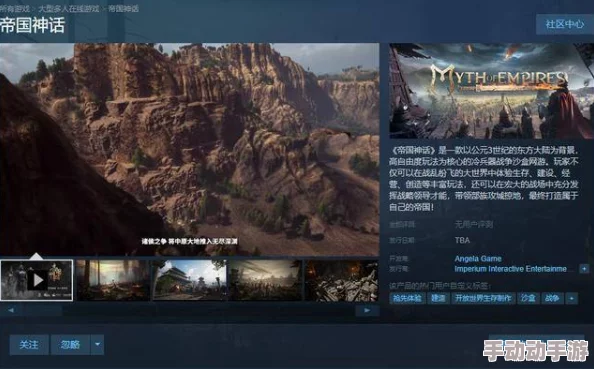Select the 沙盒 tag
This screenshot has width=594, height=369.
click(528, 299)
